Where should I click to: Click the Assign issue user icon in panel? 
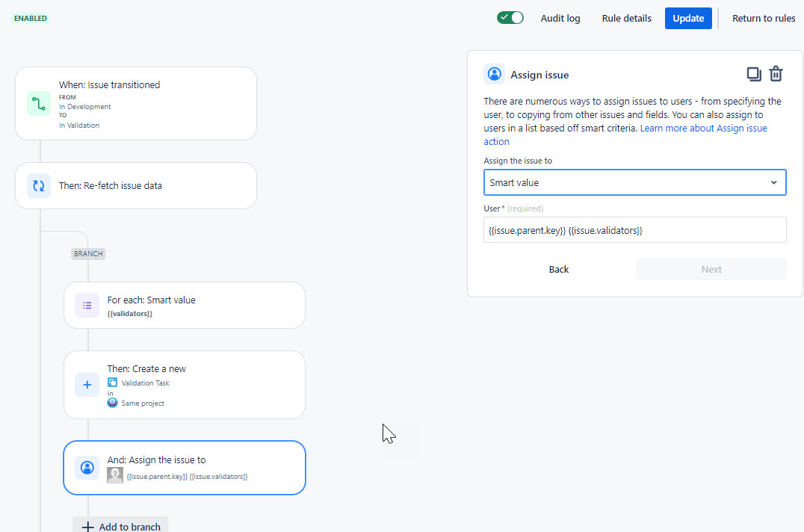(x=495, y=74)
